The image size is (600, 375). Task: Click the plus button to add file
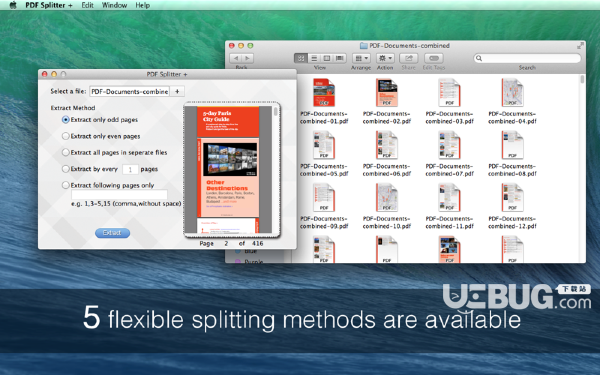pos(177,91)
